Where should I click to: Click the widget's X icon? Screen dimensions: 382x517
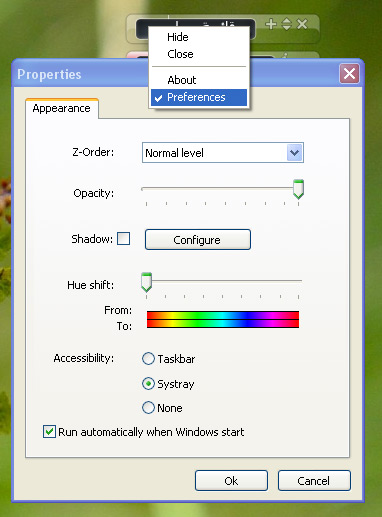point(302,24)
